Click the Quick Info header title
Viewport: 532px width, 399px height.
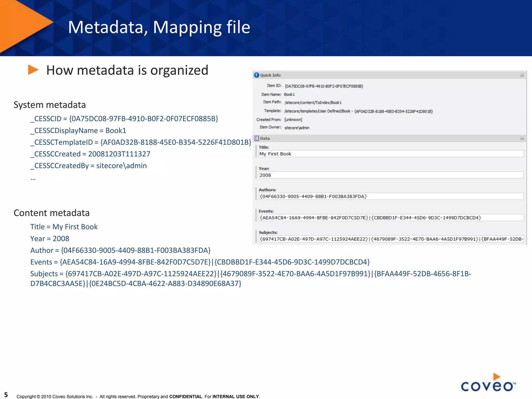coord(270,75)
